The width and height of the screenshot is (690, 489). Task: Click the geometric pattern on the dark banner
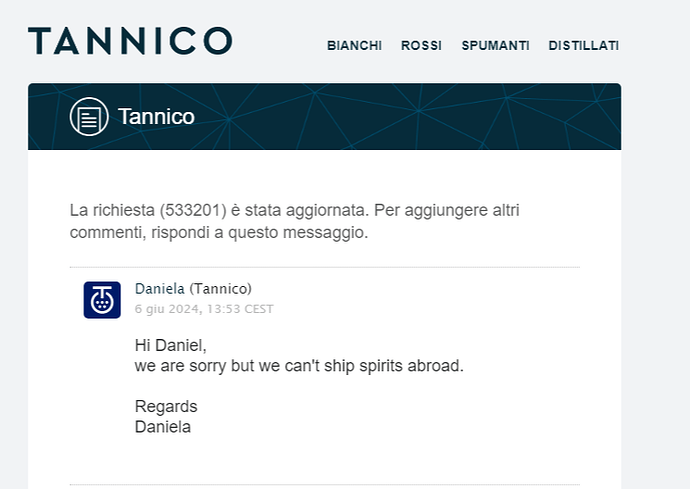[x=396, y=117]
